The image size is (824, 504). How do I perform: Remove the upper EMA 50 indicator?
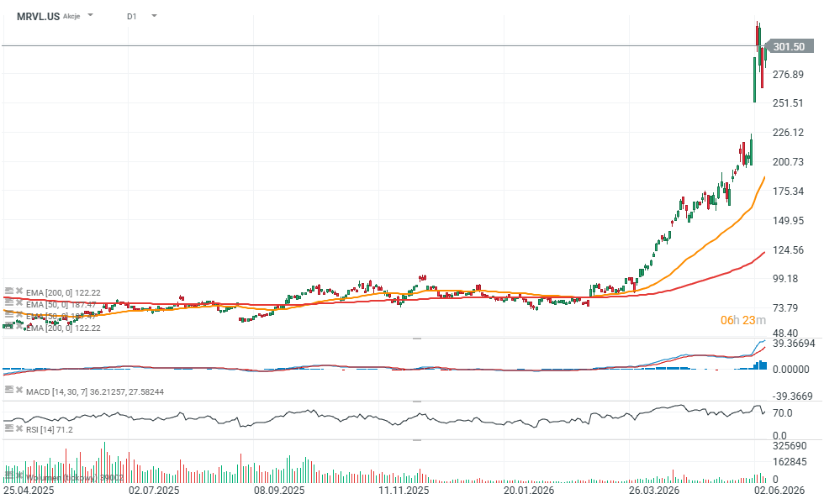pyautogui.click(x=19, y=302)
